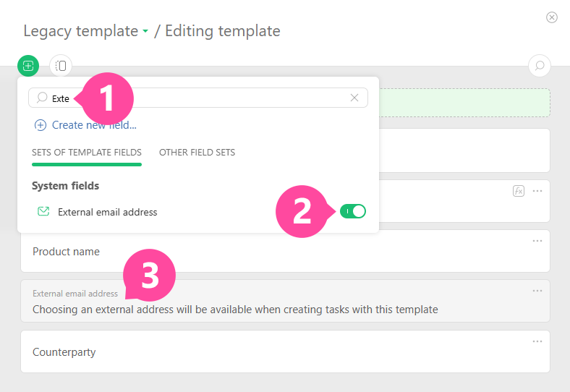570x392 pixels.
Task: Click the column layout icon
Action: (61, 66)
